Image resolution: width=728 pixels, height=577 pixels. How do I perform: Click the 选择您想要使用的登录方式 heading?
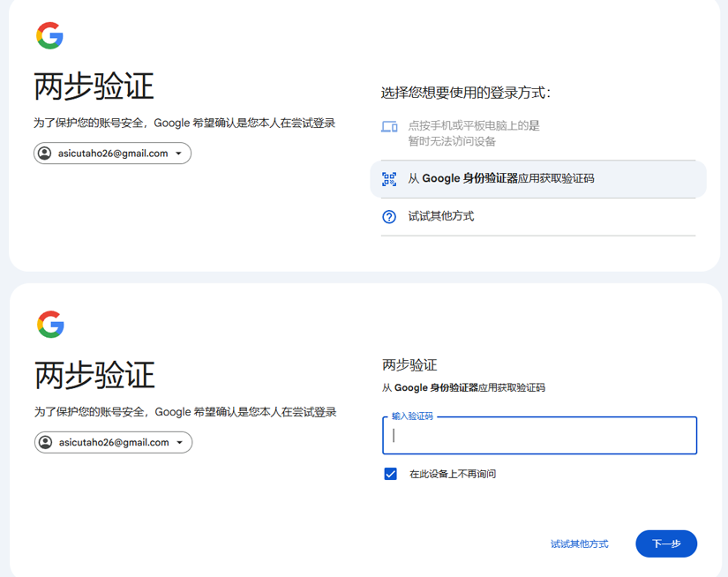click(466, 93)
